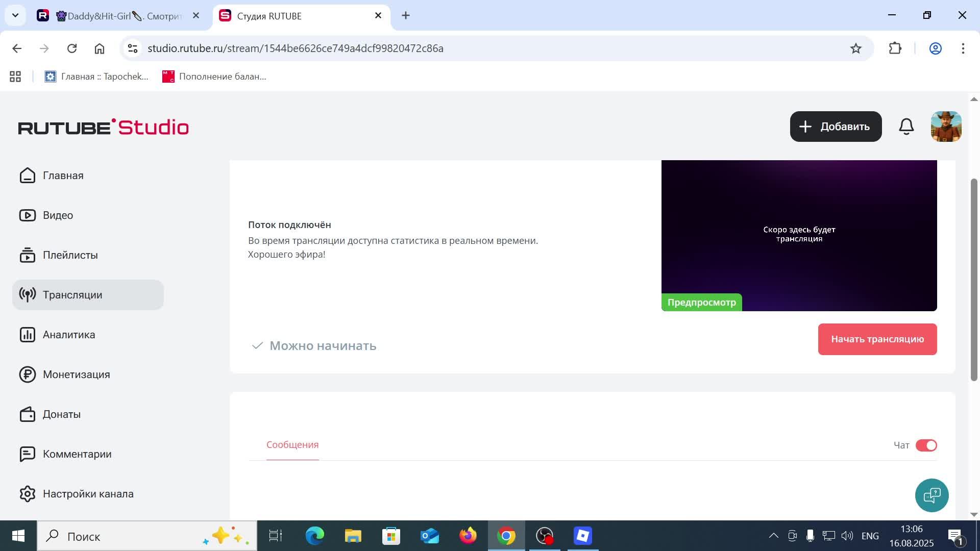This screenshot has height=551, width=980.
Task: Open the Комментарии section
Action: (x=77, y=454)
